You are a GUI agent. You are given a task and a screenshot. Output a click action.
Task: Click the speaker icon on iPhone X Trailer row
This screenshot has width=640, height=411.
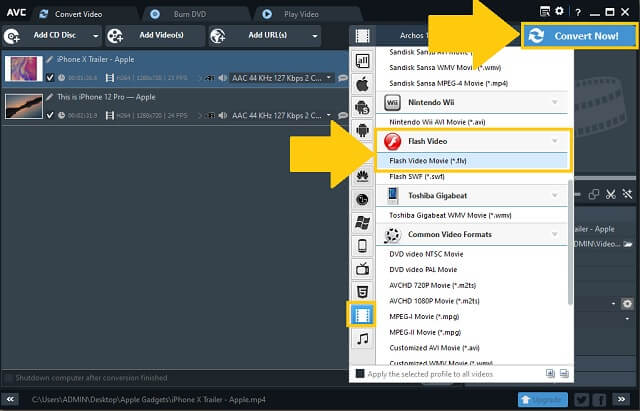click(222, 78)
